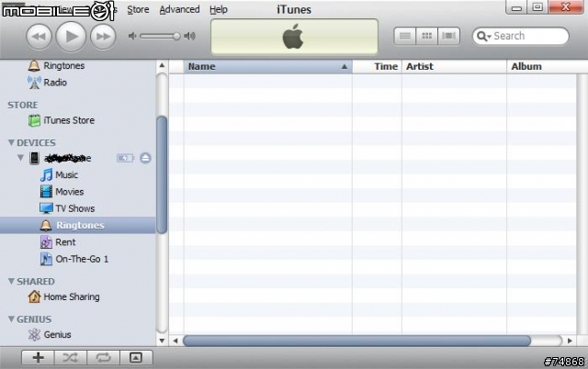Maximize the iTunes window
The image size is (588, 369).
[537, 7]
